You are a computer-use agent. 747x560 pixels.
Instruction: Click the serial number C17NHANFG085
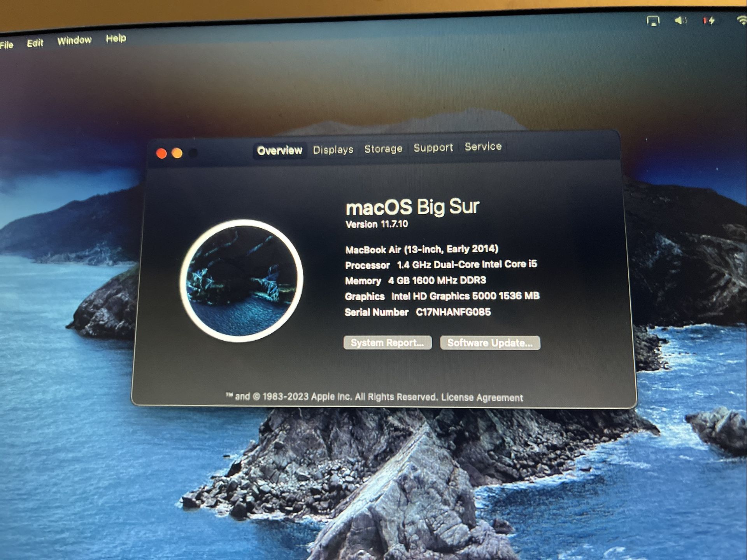454,312
